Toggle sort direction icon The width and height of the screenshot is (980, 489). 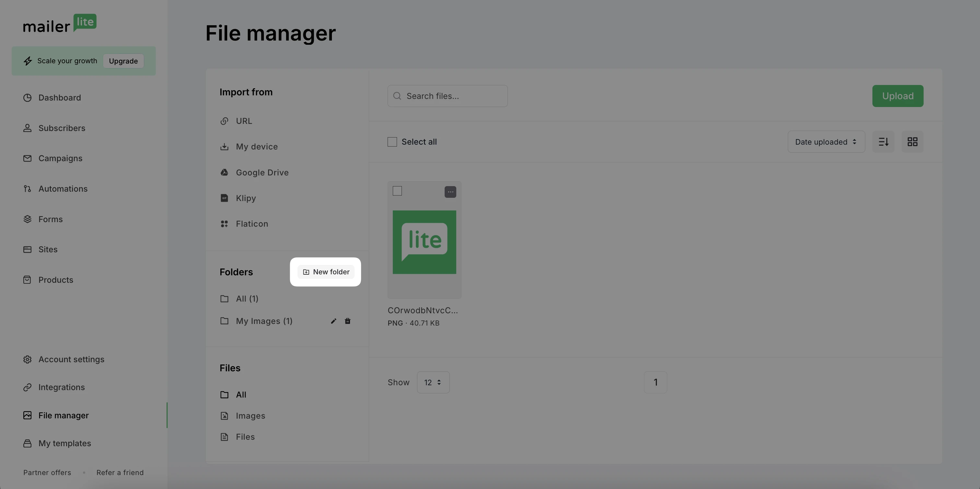pyautogui.click(x=883, y=142)
